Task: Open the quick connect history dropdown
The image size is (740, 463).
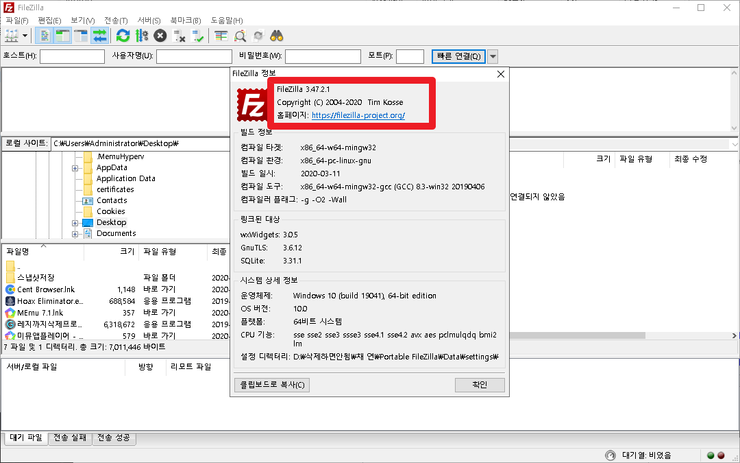Action: coord(492,56)
